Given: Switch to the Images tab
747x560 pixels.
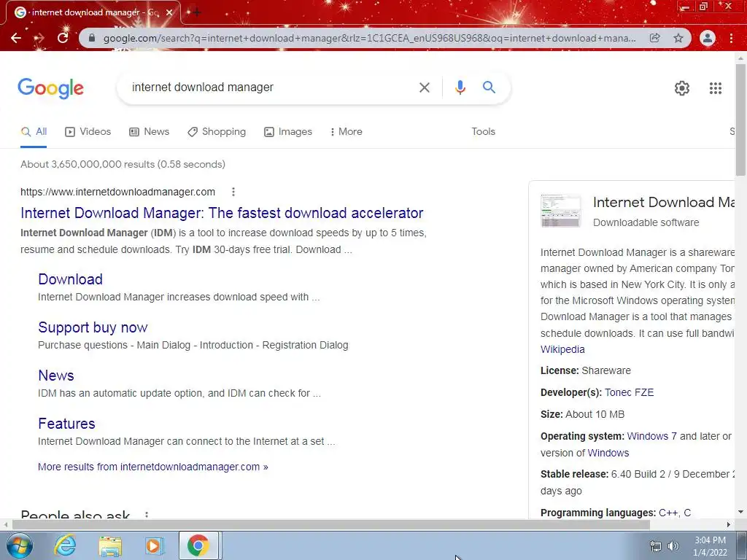Looking at the screenshot, I should pos(288,132).
